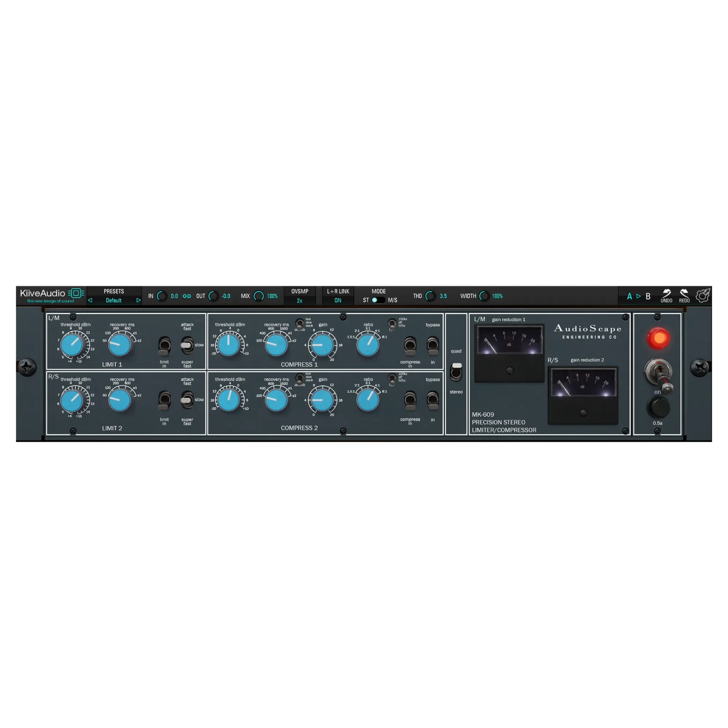This screenshot has height=728, width=728.
Task: Click the REDO button
Action: 684,296
